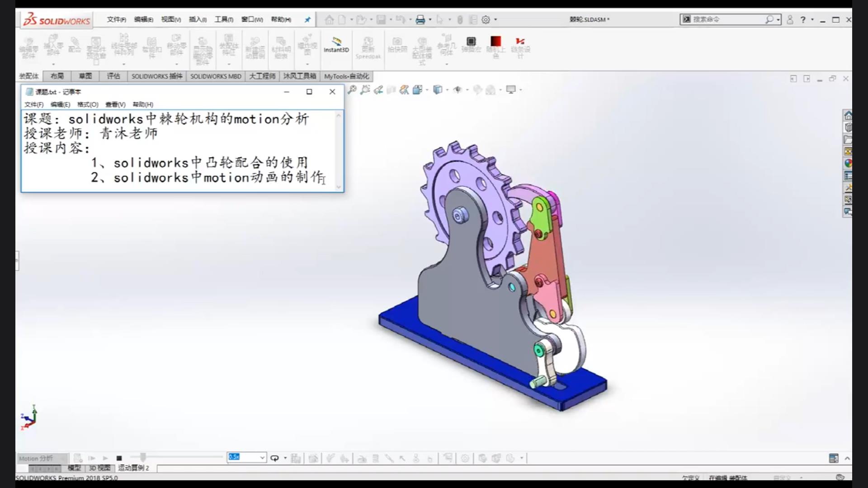Select the 运动算例 2 motion study tab
The height and width of the screenshot is (488, 868).
133,468
